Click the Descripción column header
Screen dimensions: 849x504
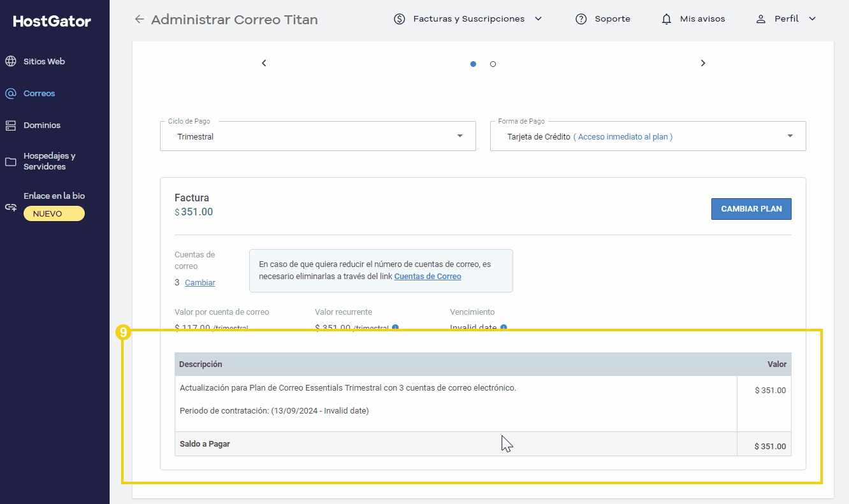pyautogui.click(x=201, y=364)
